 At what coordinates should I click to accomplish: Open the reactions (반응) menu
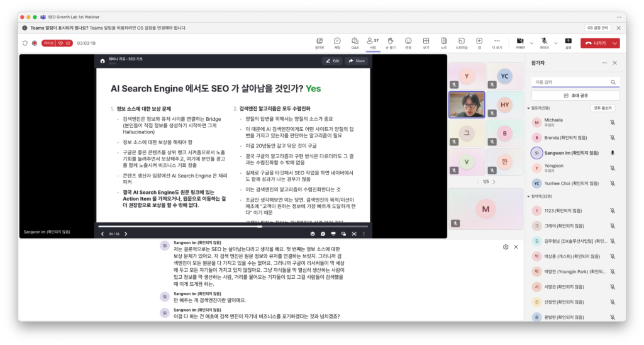408,43
